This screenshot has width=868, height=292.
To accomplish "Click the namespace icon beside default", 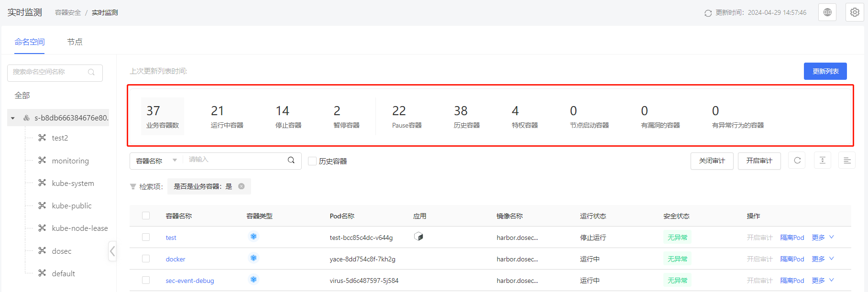I will (x=42, y=273).
